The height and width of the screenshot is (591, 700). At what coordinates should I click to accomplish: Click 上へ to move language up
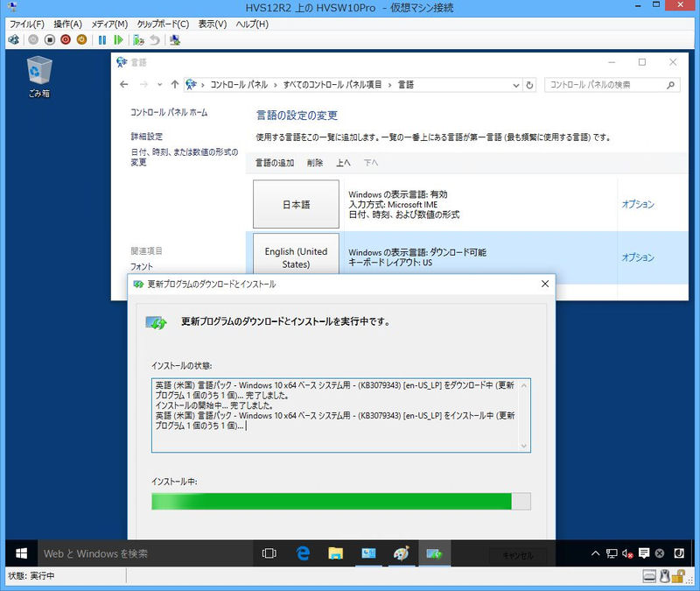click(343, 163)
